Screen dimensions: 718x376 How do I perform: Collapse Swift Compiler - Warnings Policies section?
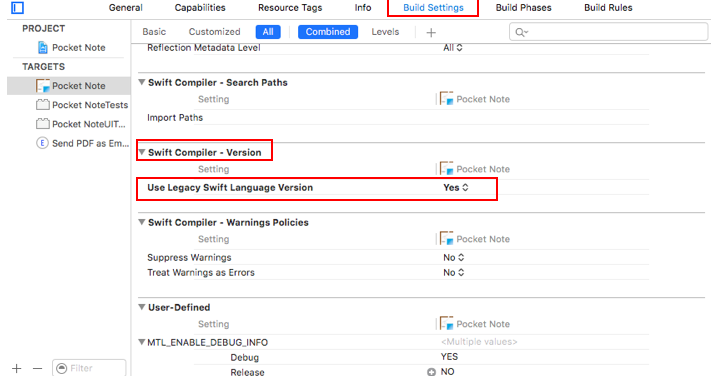(x=142, y=222)
